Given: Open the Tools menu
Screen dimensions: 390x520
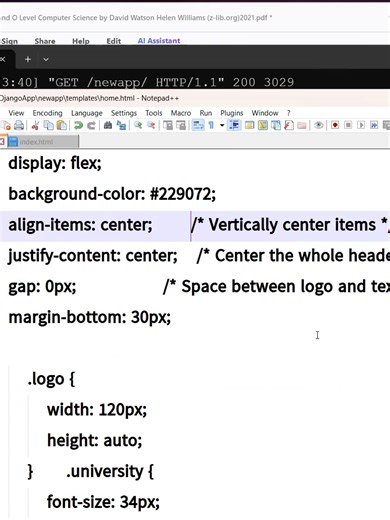Looking at the screenshot, I should (x=154, y=113).
